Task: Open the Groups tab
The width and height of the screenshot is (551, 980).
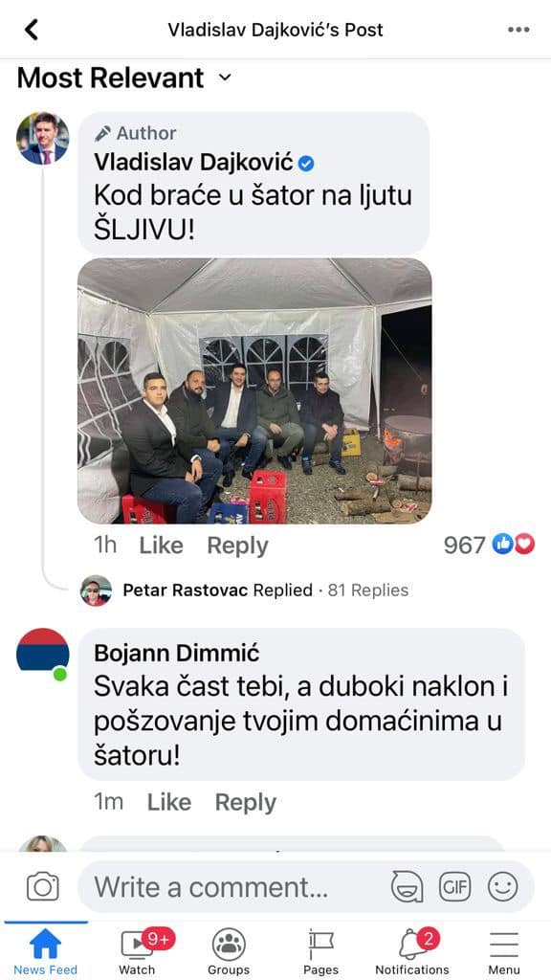Action: [229, 951]
